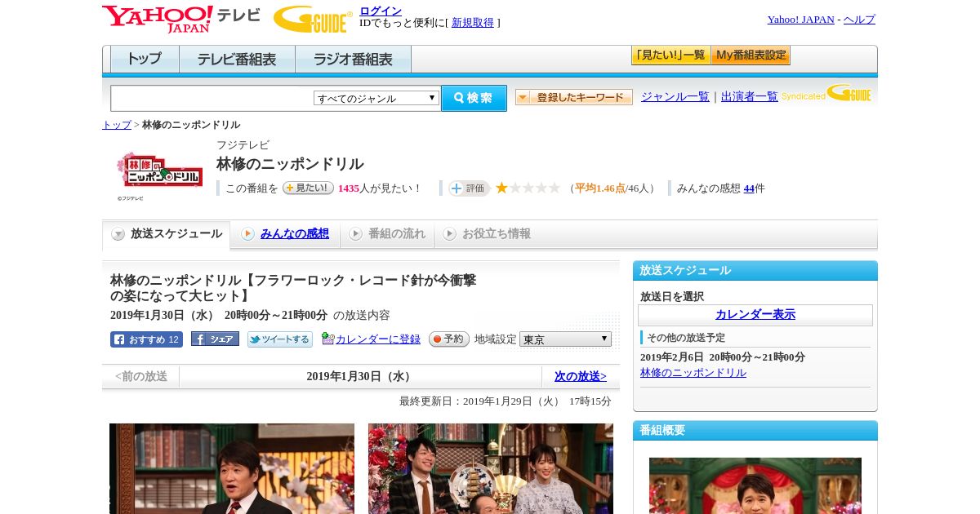Switch to the トップ tab
The image size is (980, 514).
[x=145, y=60]
